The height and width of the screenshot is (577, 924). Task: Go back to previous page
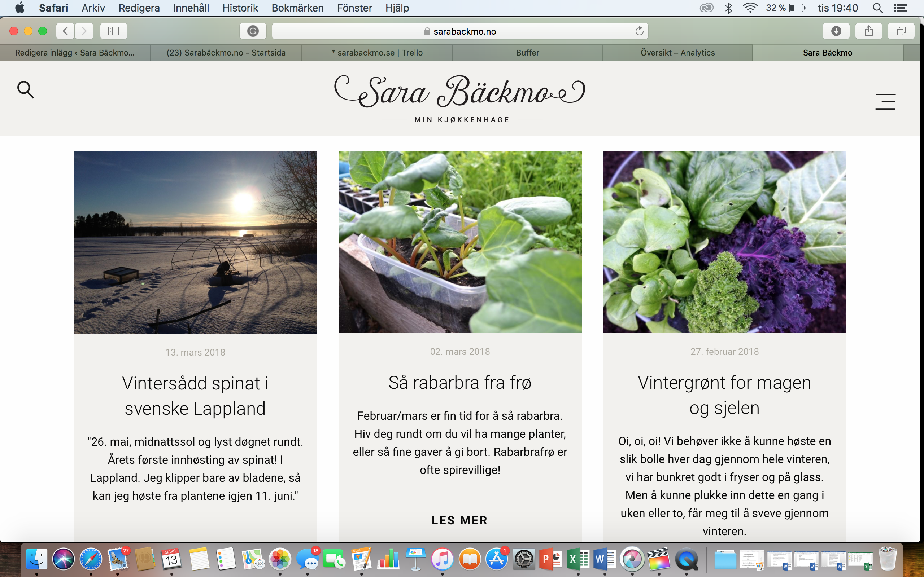(x=65, y=31)
